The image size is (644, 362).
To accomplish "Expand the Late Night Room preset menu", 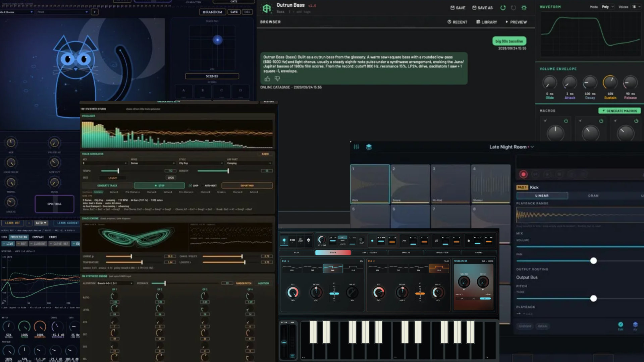I will [x=532, y=147].
